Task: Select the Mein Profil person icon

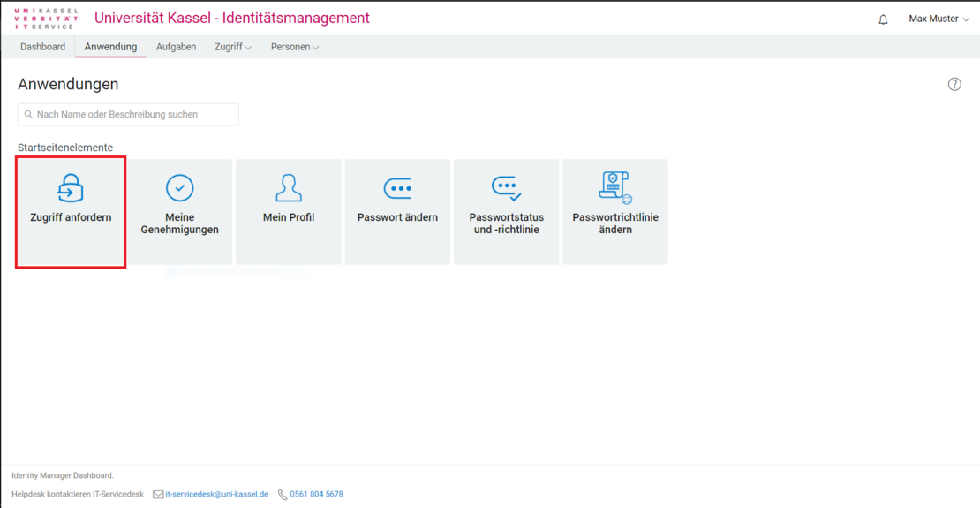Action: point(289,188)
